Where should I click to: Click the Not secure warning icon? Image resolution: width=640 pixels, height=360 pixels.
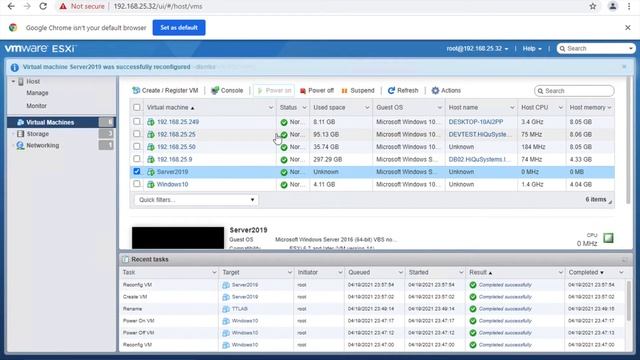(63, 6)
